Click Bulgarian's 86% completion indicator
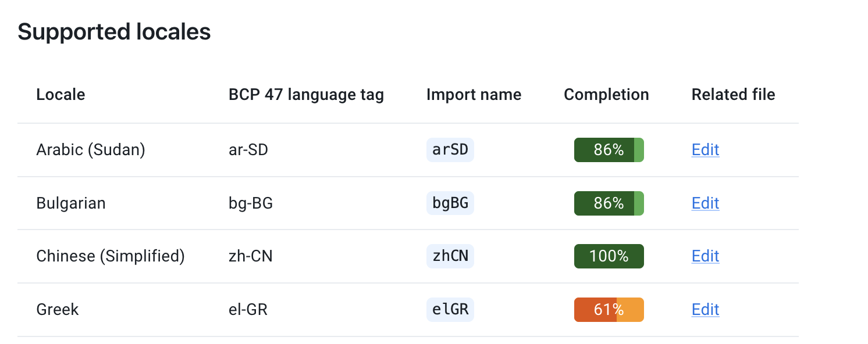The width and height of the screenshot is (868, 344). [609, 203]
